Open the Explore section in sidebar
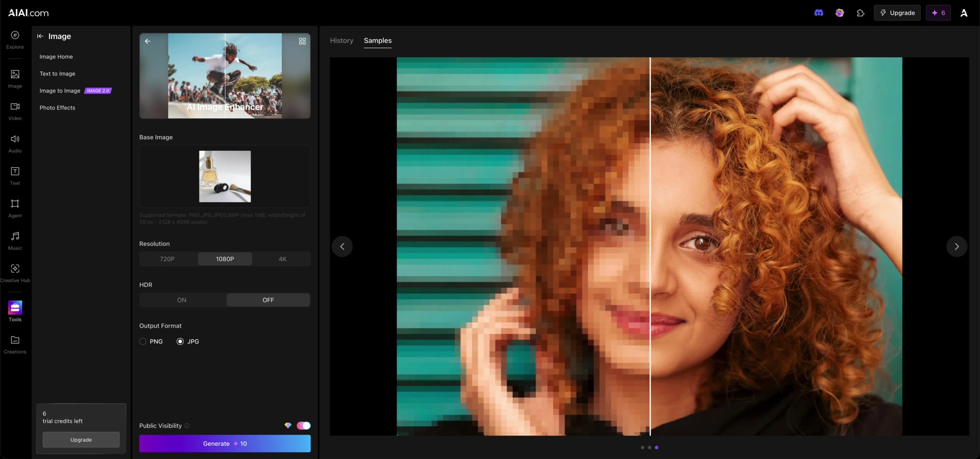The height and width of the screenshot is (459, 980). coord(15,40)
